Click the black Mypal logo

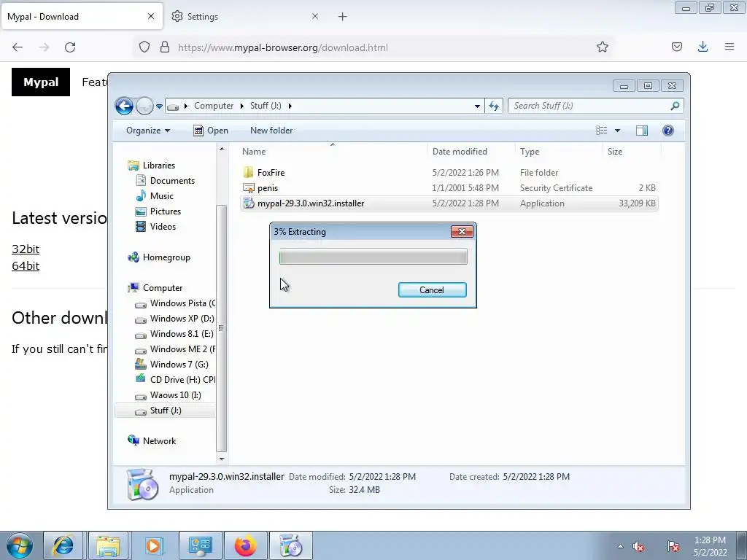41,82
